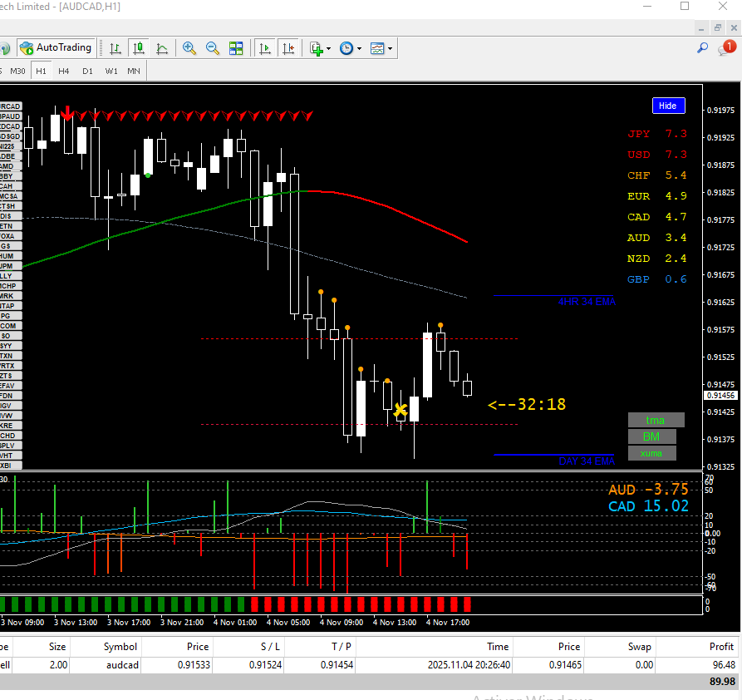The width and height of the screenshot is (742, 700).
Task: Switch chart to the TXN symbol button
Action: (10, 356)
